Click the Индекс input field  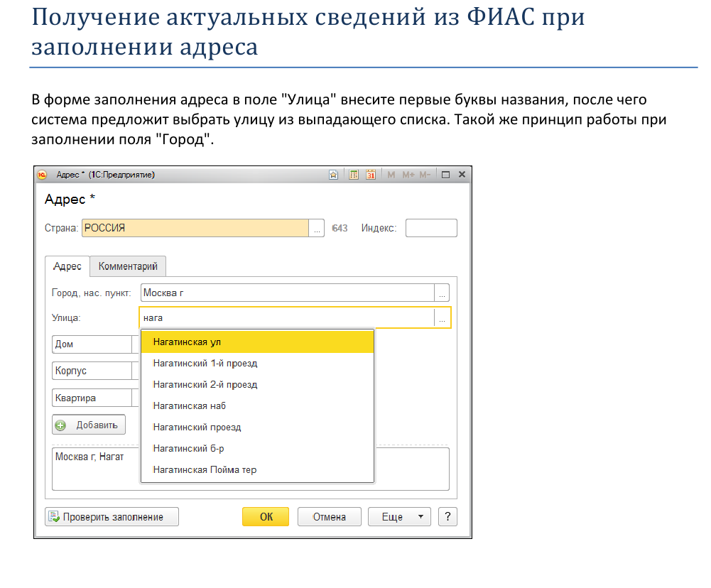click(x=431, y=228)
